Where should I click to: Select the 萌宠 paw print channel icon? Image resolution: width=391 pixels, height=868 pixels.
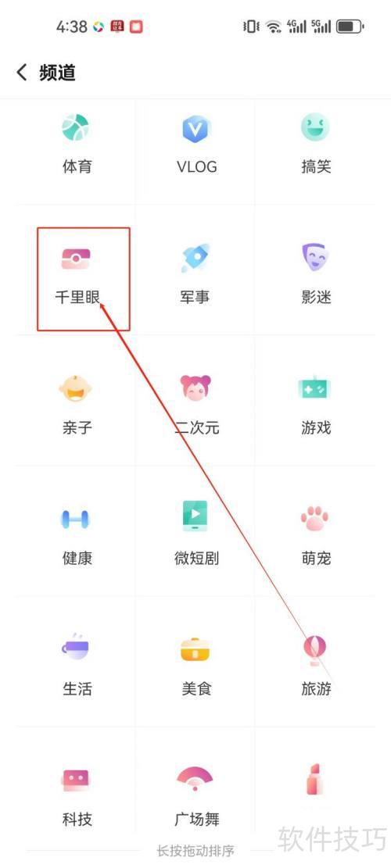pos(315,518)
